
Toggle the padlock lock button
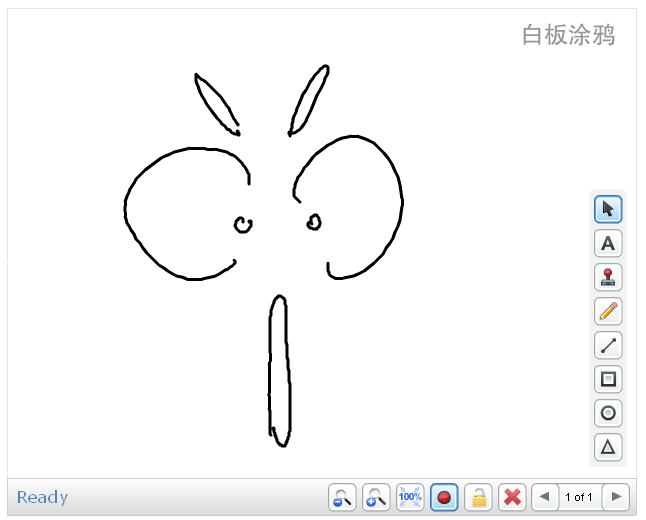click(478, 497)
